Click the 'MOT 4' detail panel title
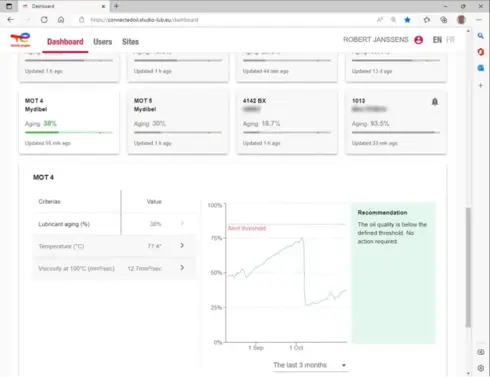Image resolution: width=490 pixels, height=377 pixels. pyautogui.click(x=43, y=177)
